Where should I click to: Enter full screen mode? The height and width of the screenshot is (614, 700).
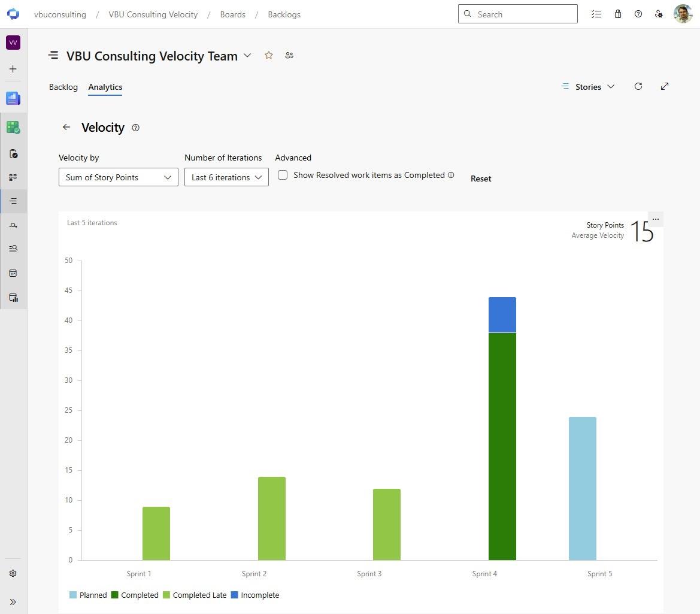[664, 86]
